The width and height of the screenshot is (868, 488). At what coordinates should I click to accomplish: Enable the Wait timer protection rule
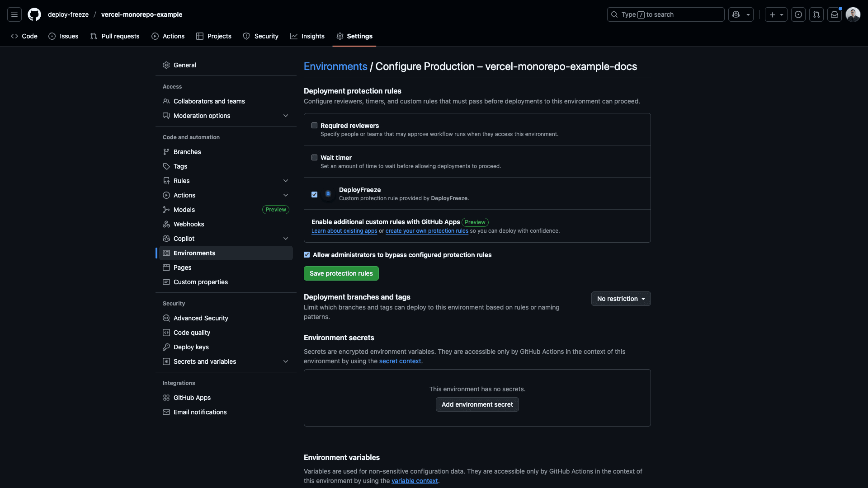click(314, 157)
